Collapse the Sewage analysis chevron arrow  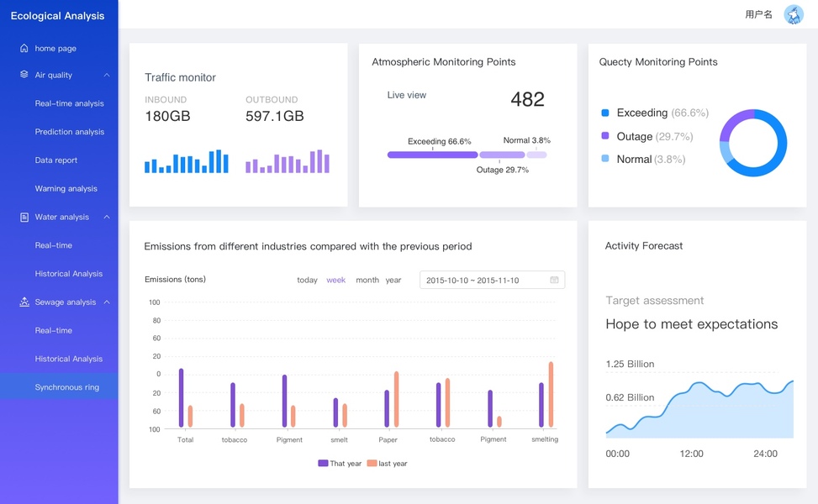(x=107, y=302)
